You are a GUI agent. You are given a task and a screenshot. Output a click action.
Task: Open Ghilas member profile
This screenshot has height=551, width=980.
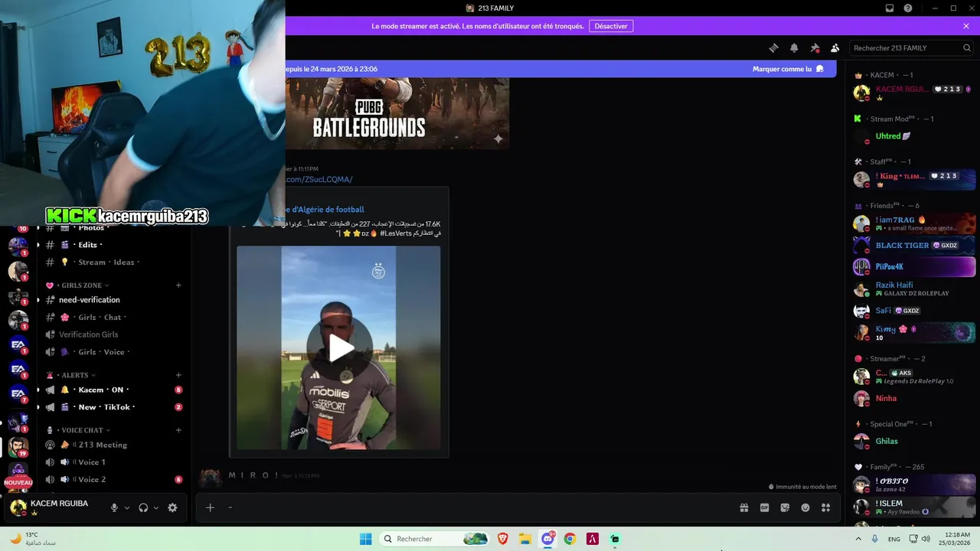pyautogui.click(x=914, y=441)
